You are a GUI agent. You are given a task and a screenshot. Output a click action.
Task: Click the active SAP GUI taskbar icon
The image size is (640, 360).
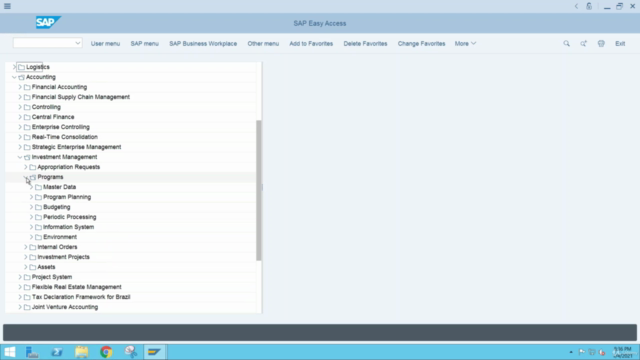click(155, 352)
